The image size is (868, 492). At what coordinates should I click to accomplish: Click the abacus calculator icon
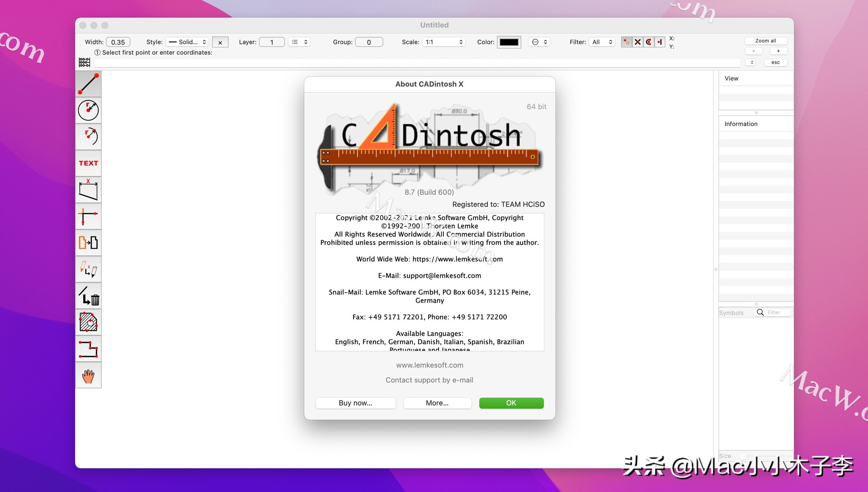(85, 62)
